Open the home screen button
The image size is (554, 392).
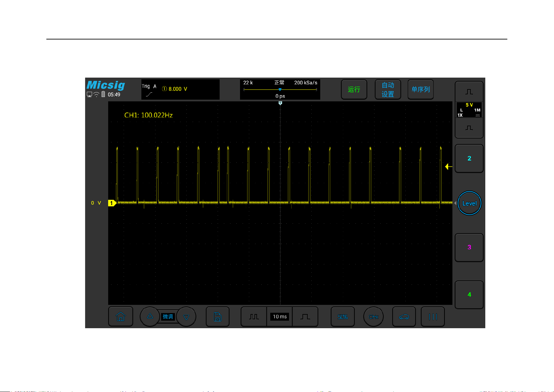[121, 317]
